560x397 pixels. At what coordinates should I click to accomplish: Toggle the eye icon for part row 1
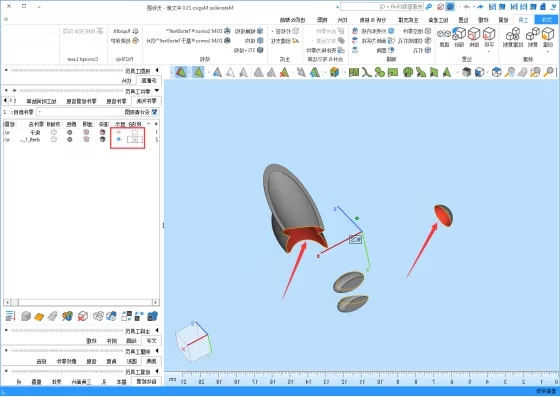pos(119,132)
